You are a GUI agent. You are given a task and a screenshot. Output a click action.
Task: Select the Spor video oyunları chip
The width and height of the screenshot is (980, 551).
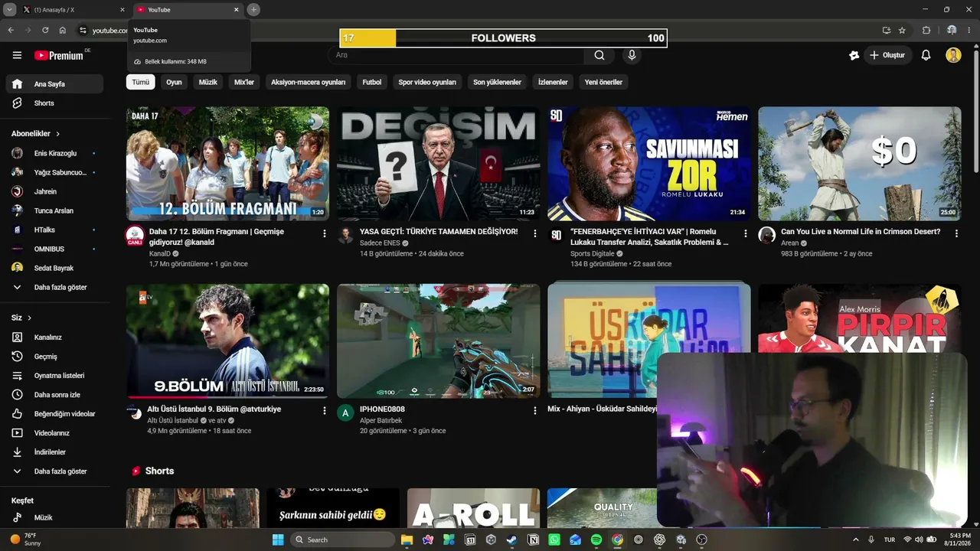tap(427, 82)
